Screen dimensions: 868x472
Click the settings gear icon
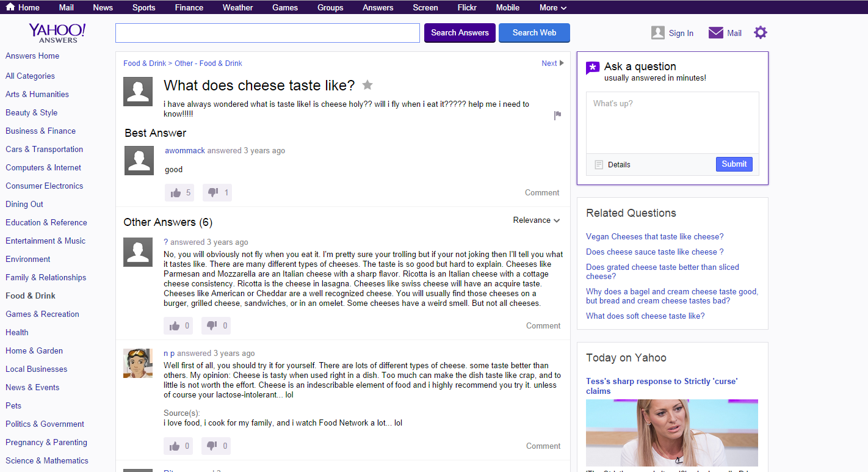point(760,33)
